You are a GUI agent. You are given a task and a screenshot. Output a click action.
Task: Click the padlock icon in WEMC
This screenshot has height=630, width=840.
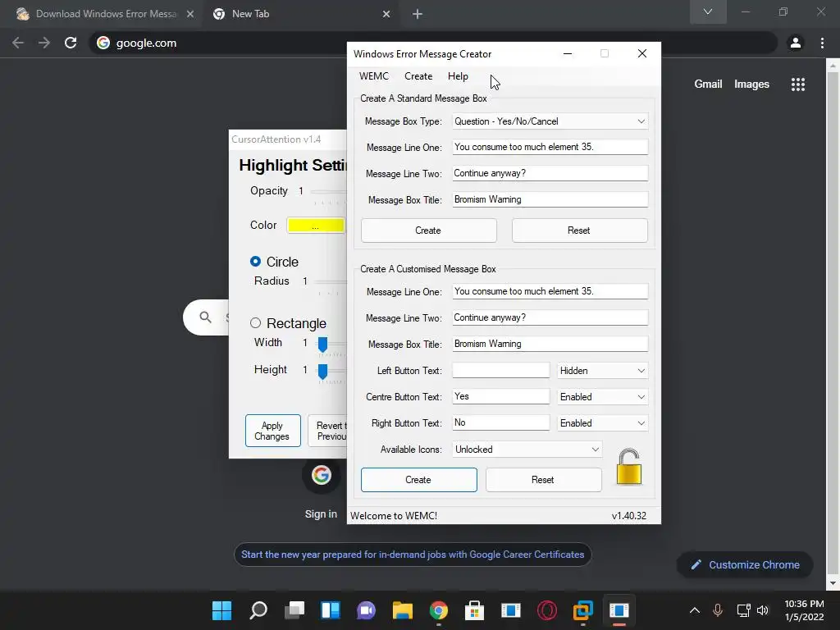pyautogui.click(x=629, y=467)
